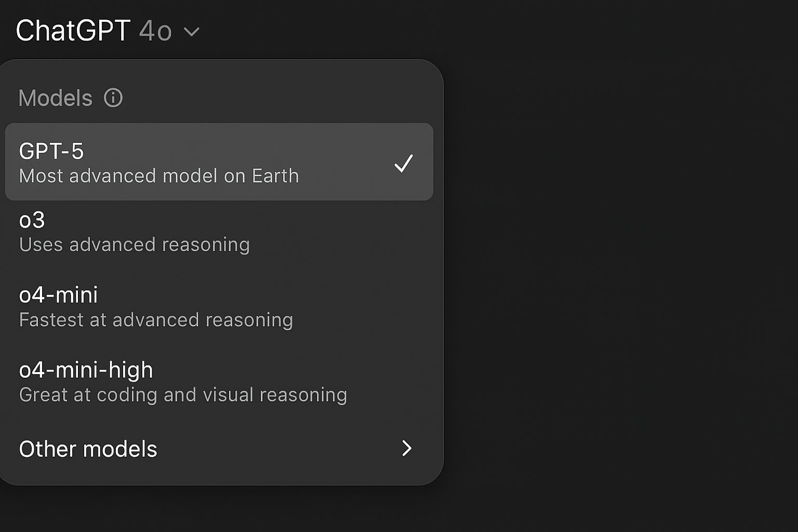The image size is (798, 532).
Task: Pick the o4-mini-high model option
Action: (x=219, y=382)
